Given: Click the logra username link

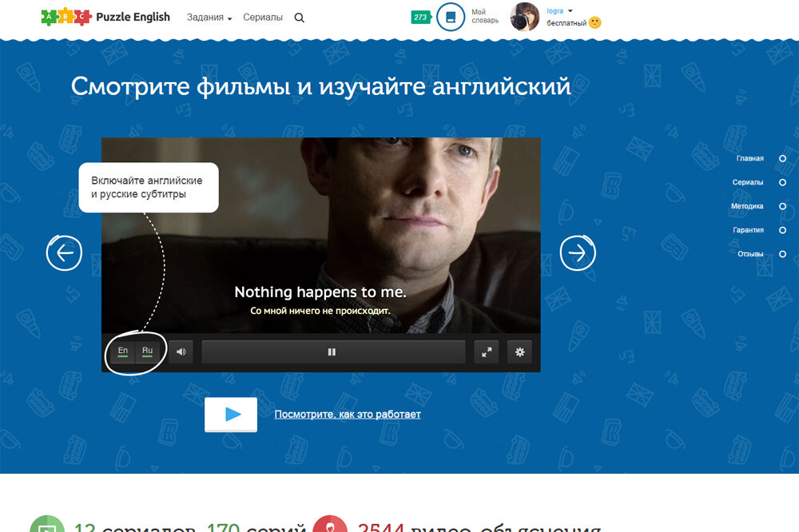Looking at the screenshot, I should point(555,10).
